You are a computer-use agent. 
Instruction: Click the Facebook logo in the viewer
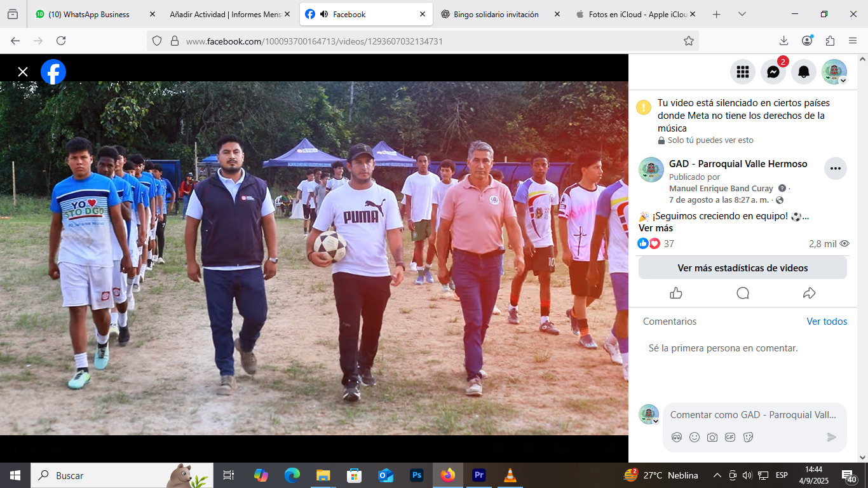pos(53,72)
